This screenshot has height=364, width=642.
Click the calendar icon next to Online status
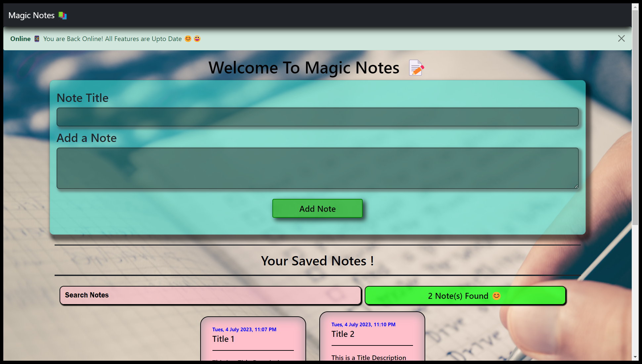pos(37,39)
